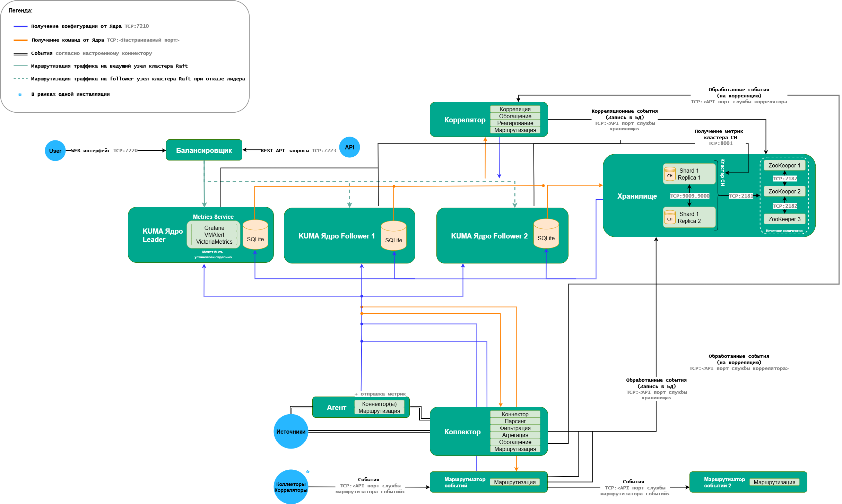Select the Балансировщик block

(x=204, y=150)
